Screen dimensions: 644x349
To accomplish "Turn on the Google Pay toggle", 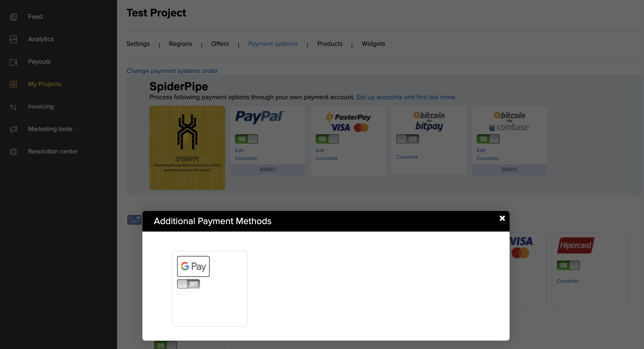I will point(188,284).
